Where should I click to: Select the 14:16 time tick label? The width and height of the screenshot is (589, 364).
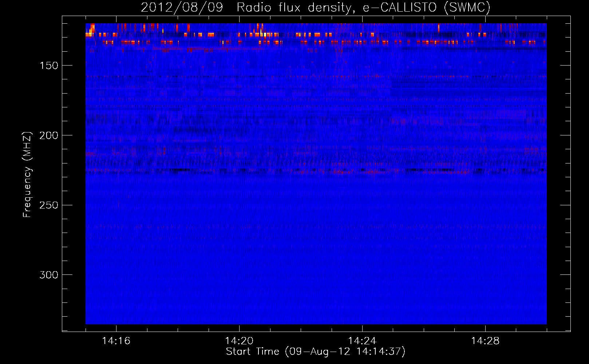pyautogui.click(x=116, y=341)
